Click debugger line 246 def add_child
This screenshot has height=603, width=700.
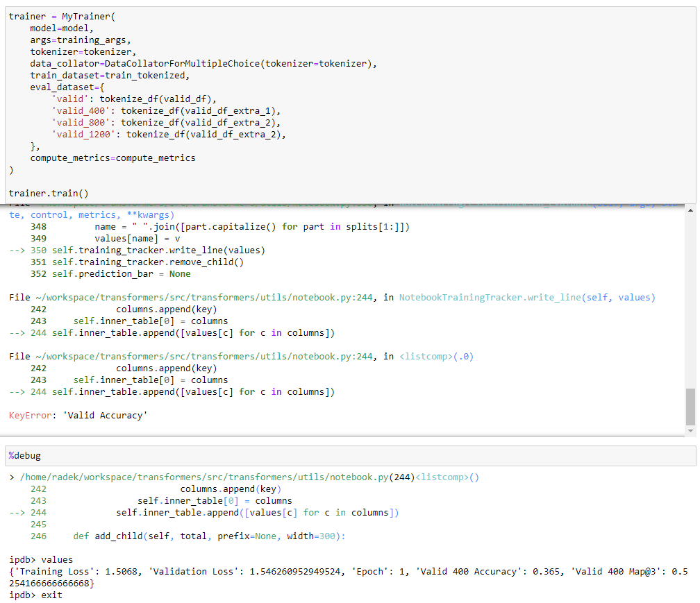(x=187, y=536)
